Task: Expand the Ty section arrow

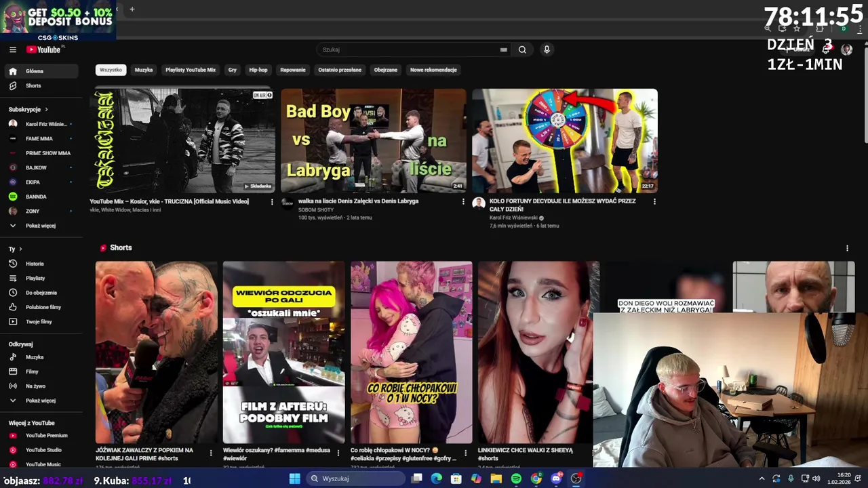Action: point(20,249)
